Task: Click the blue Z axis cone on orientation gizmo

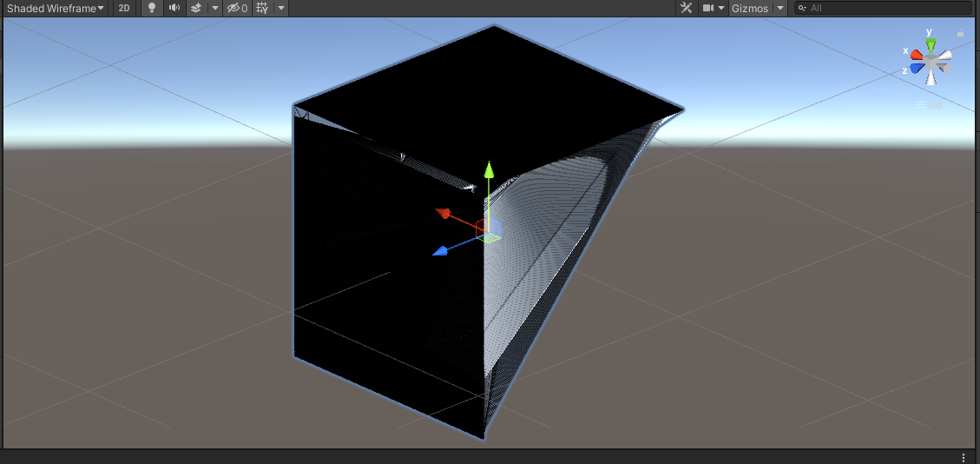Action: [x=917, y=68]
